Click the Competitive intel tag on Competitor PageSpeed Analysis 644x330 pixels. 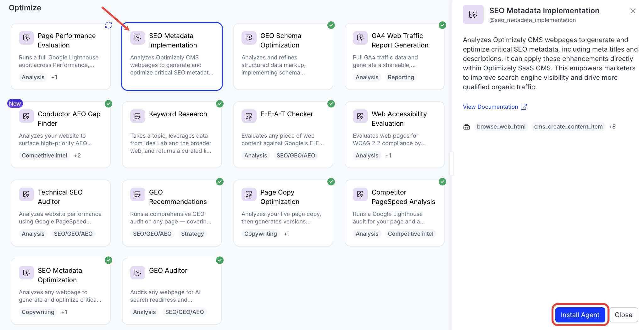coord(411,234)
